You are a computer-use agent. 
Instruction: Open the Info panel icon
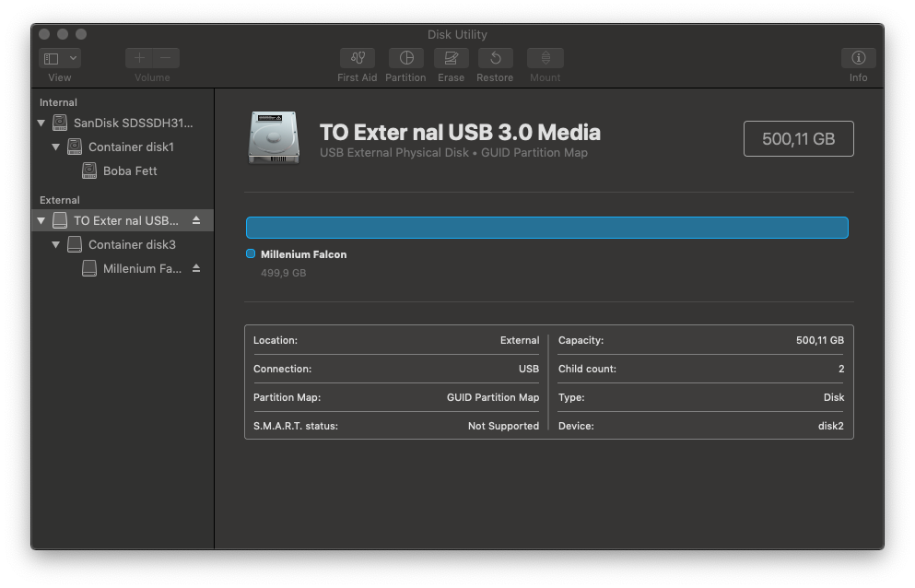coord(858,58)
